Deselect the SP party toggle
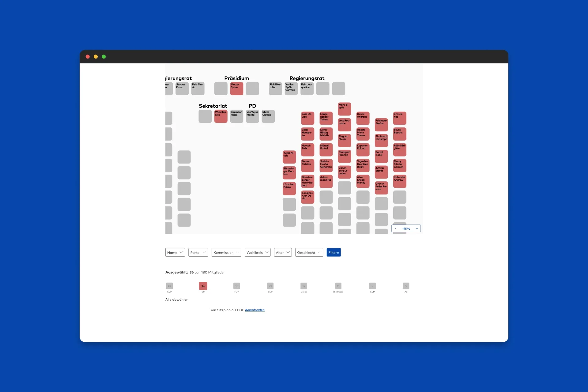 (203, 286)
